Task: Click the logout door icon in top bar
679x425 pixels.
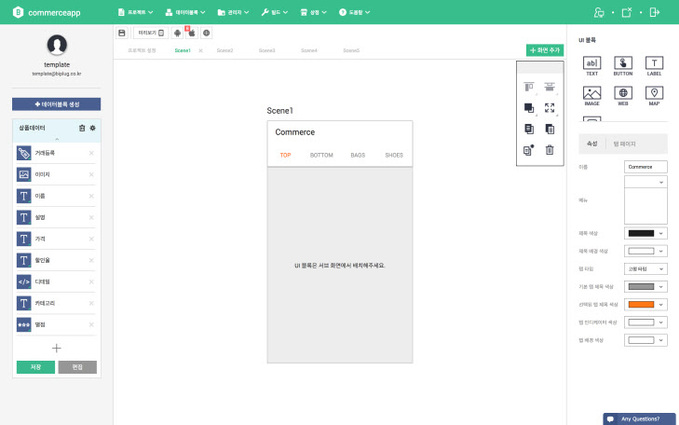Action: [x=654, y=12]
